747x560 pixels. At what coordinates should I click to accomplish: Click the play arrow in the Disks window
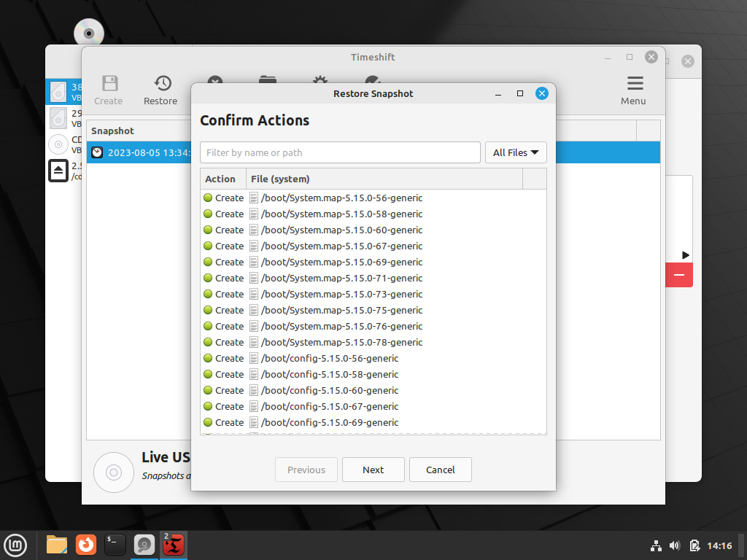(x=686, y=255)
